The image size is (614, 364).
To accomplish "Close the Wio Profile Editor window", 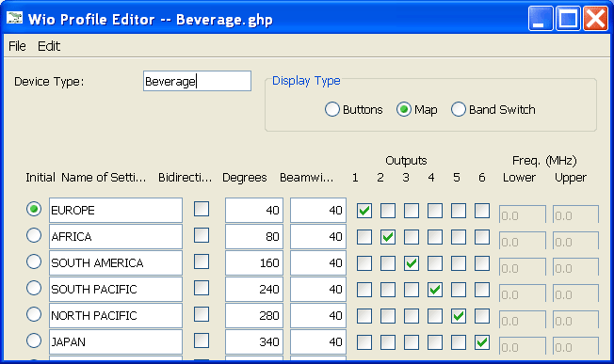I will pyautogui.click(x=595, y=19).
